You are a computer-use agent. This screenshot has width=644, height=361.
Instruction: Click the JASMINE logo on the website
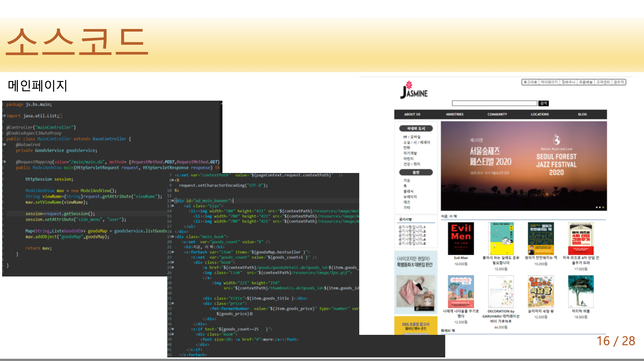click(x=414, y=90)
